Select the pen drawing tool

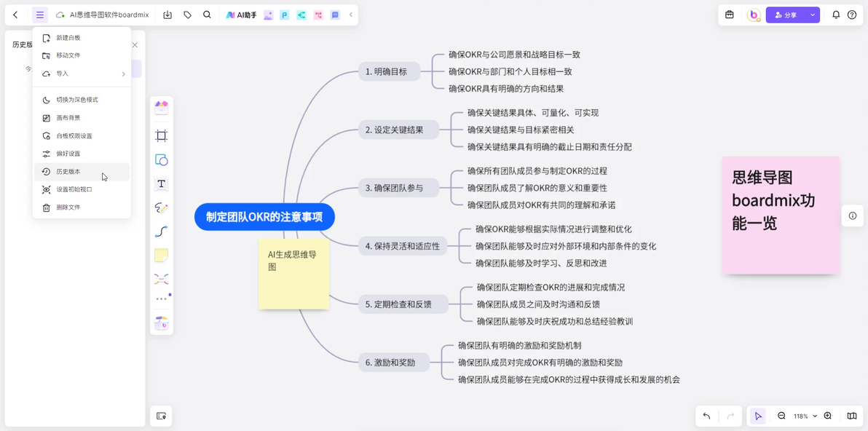coord(161,208)
